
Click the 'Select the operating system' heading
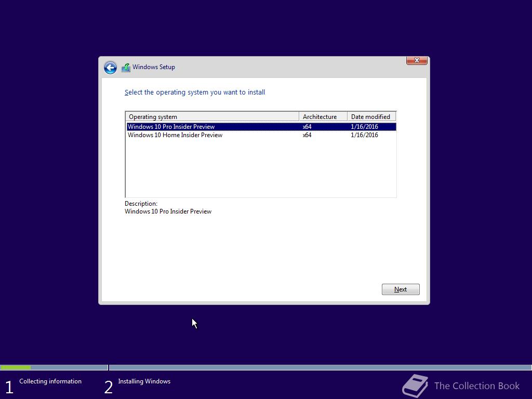pyautogui.click(x=195, y=92)
